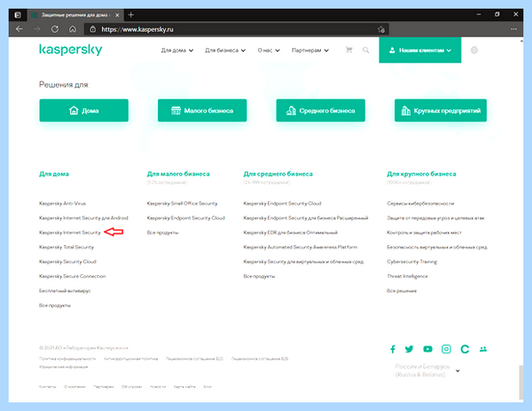The width and height of the screenshot is (532, 411).
Task: Open Security для виртуальных и облачных сред link
Action: [303, 262]
